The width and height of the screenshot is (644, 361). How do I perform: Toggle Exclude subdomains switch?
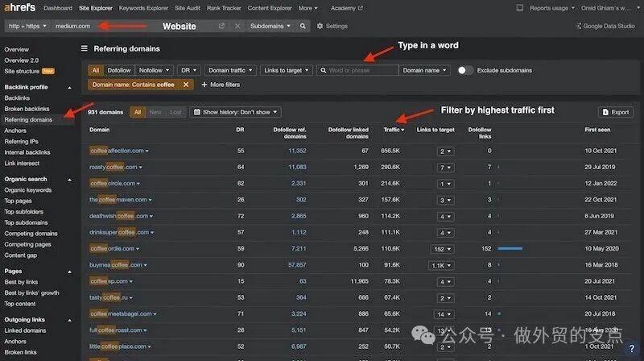pos(465,70)
